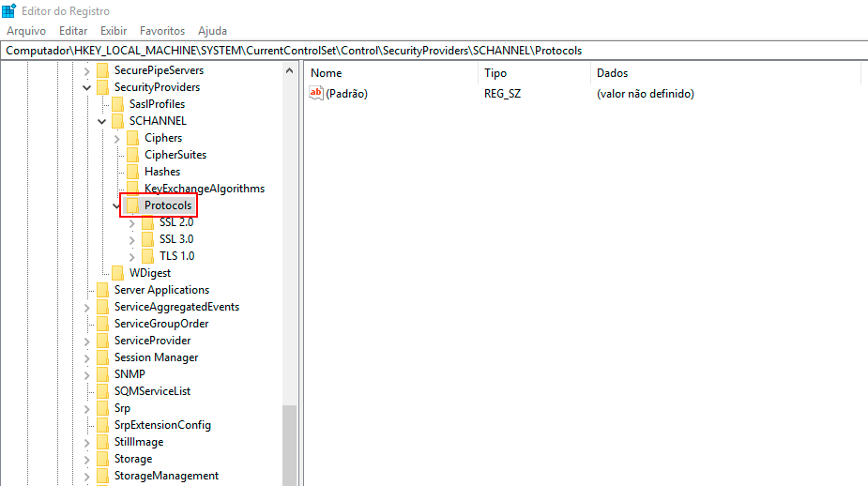Click the SCHANNEL folder icon

pyautogui.click(x=117, y=121)
